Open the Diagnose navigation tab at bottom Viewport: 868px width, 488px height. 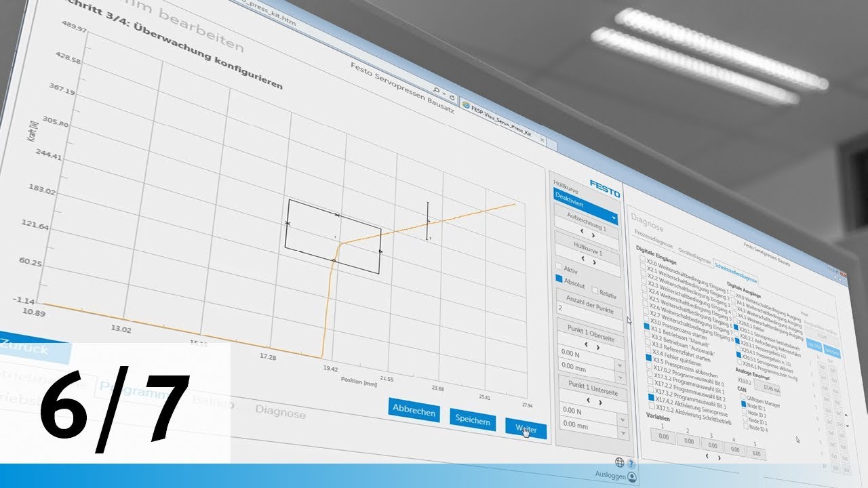(281, 413)
